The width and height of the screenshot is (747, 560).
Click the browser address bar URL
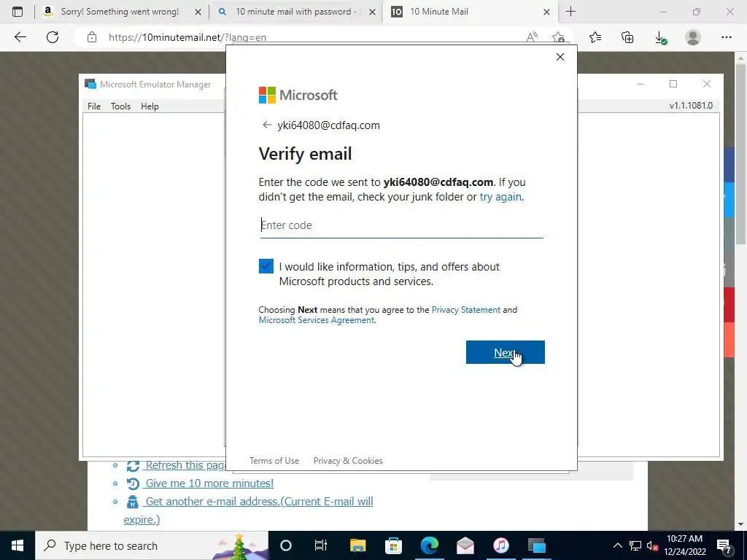pos(187,37)
